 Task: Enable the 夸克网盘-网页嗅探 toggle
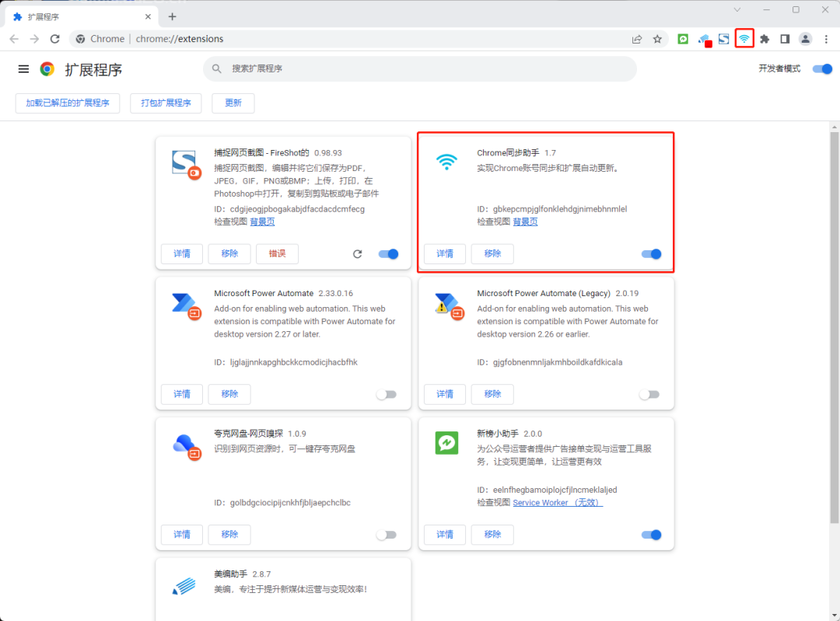387,535
